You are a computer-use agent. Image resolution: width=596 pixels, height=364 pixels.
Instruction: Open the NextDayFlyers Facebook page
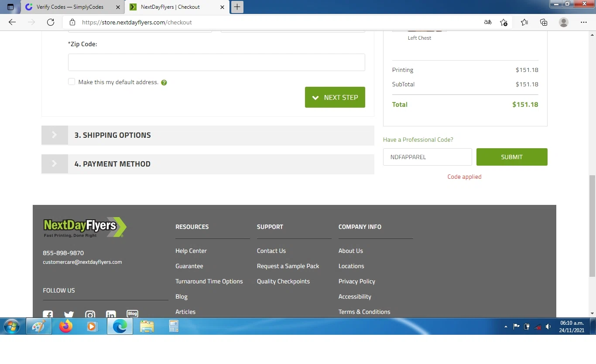pos(48,314)
